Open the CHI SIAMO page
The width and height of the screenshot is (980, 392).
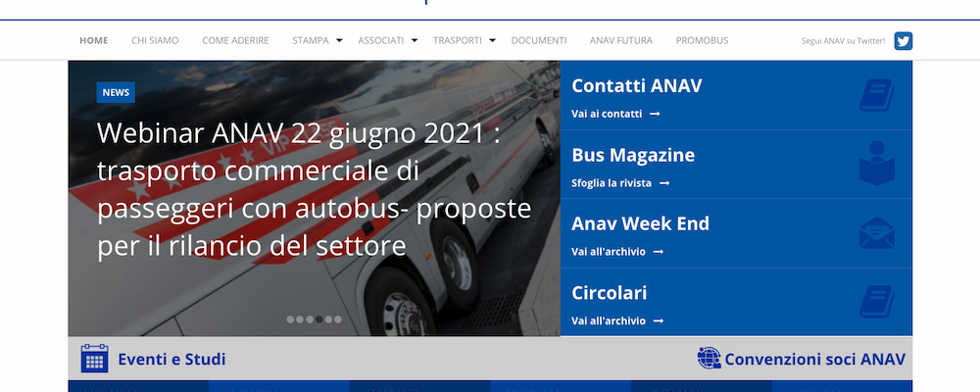pyautogui.click(x=155, y=40)
